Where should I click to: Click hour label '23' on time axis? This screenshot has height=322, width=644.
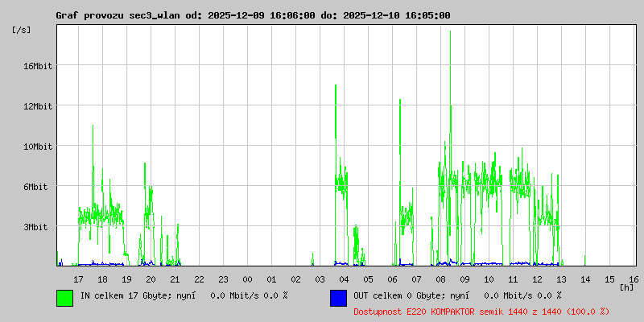(224, 279)
